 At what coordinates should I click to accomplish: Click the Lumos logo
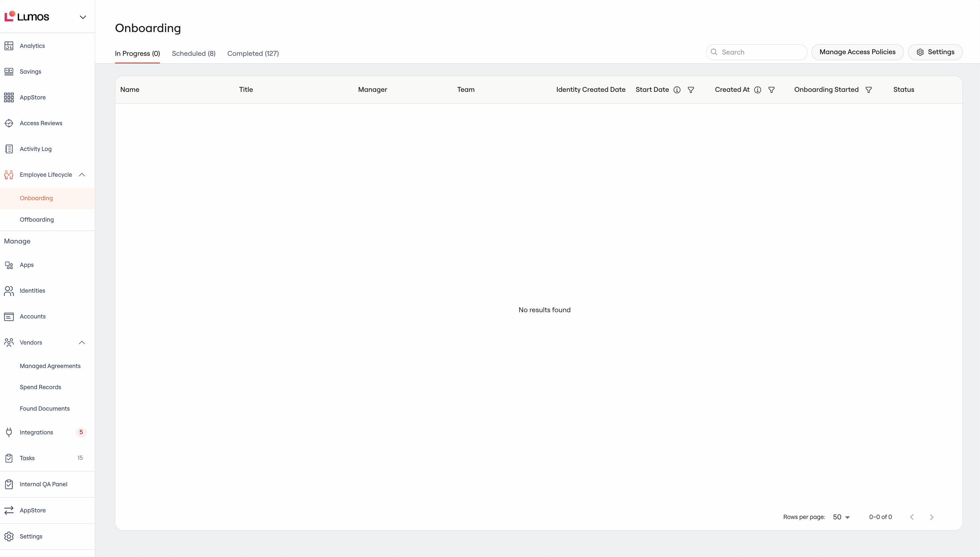pyautogui.click(x=27, y=17)
